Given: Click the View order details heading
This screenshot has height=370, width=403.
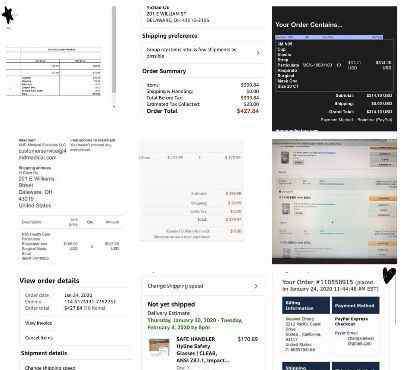Looking at the screenshot, I should click(49, 281).
